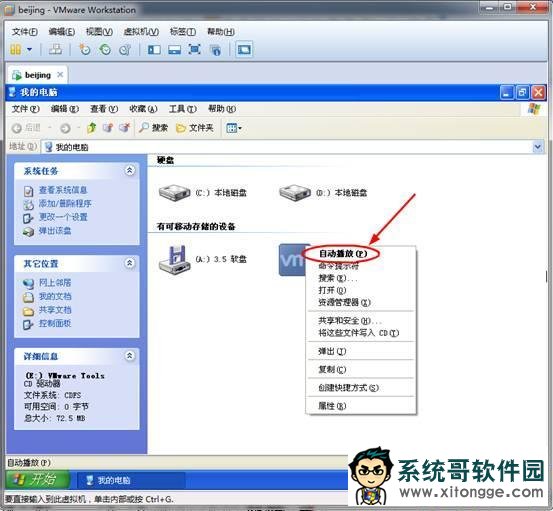Select the (C:) 本地磁盘 drive icon
The height and width of the screenshot is (511, 553).
click(175, 193)
